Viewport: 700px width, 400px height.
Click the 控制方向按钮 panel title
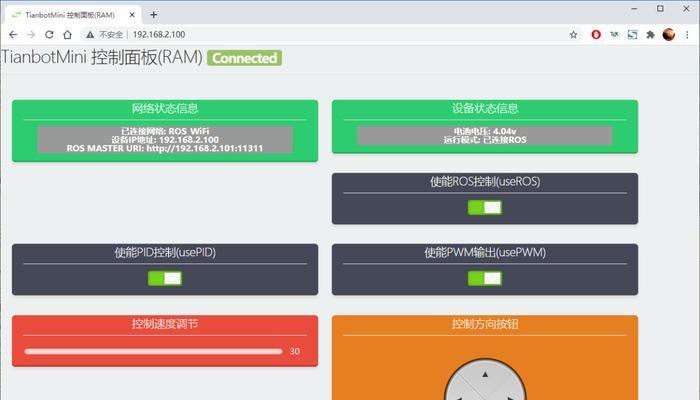pos(485,324)
